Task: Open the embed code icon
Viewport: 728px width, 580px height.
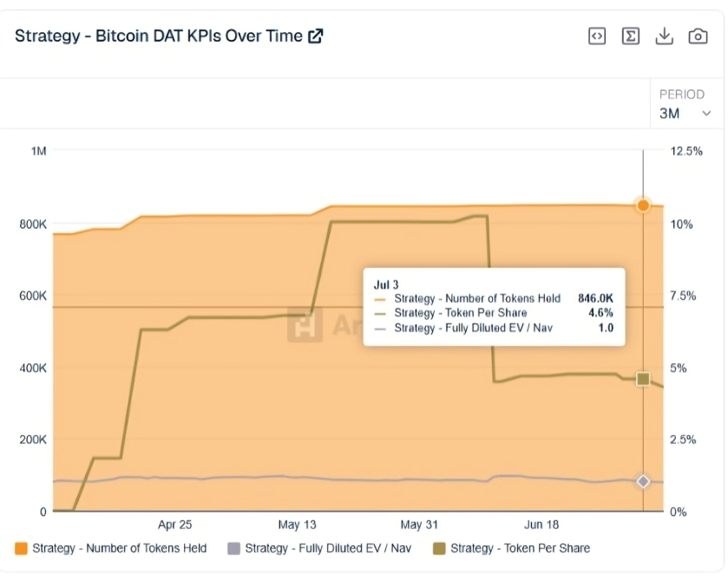Action: [597, 36]
